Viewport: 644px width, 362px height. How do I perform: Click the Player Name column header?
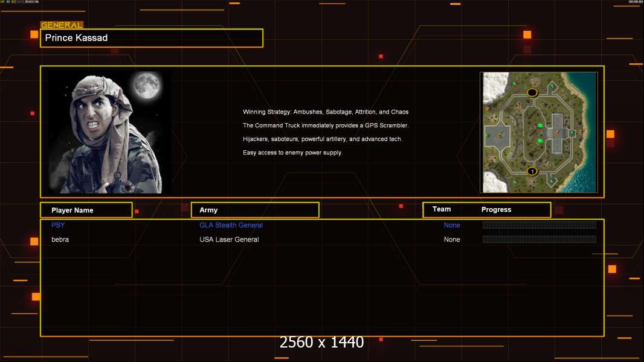(x=86, y=210)
